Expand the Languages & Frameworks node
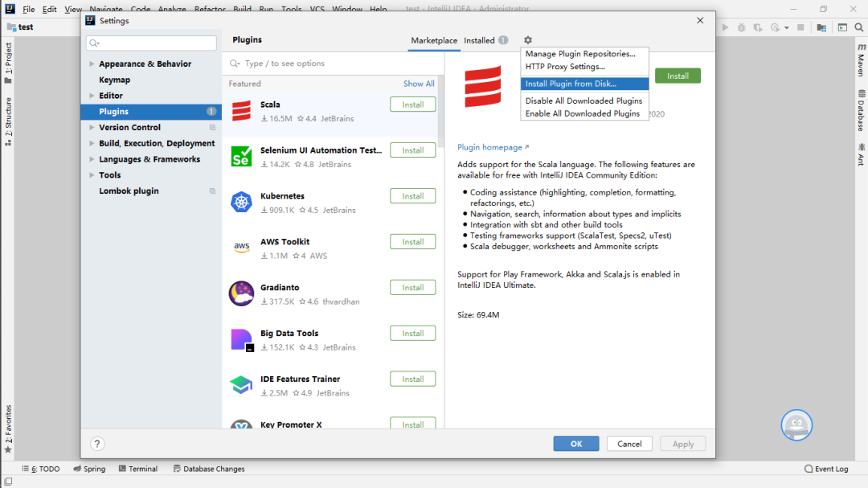The height and width of the screenshot is (488, 868). [92, 159]
